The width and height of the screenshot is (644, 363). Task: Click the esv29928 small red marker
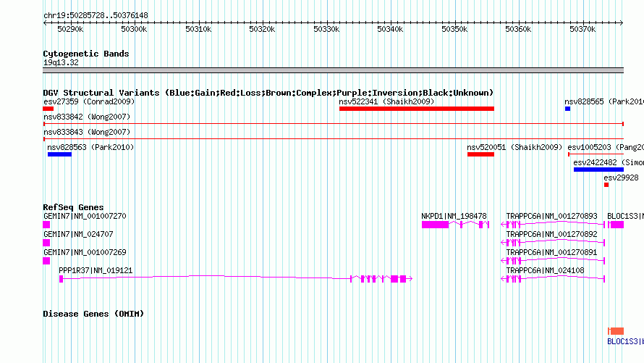pyautogui.click(x=606, y=185)
